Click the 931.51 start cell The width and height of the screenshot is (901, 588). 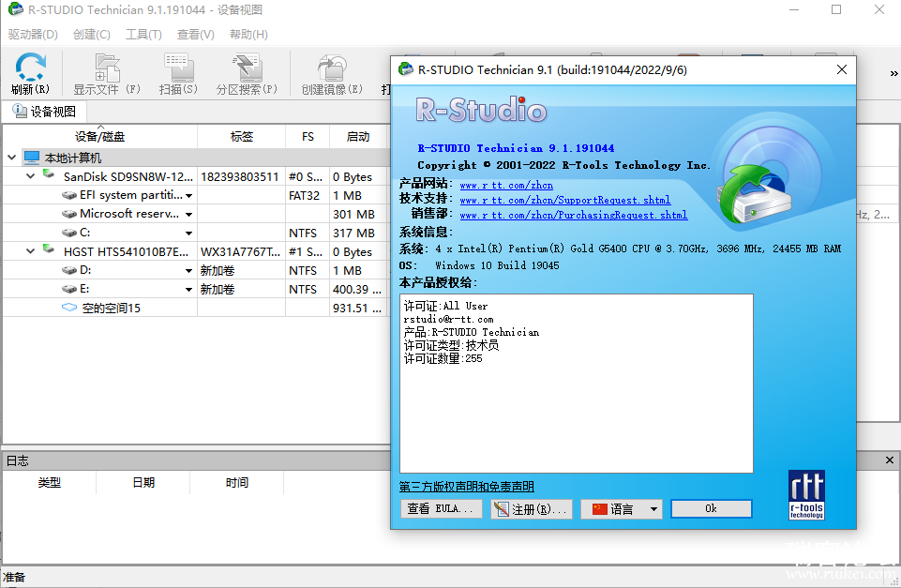tap(357, 309)
